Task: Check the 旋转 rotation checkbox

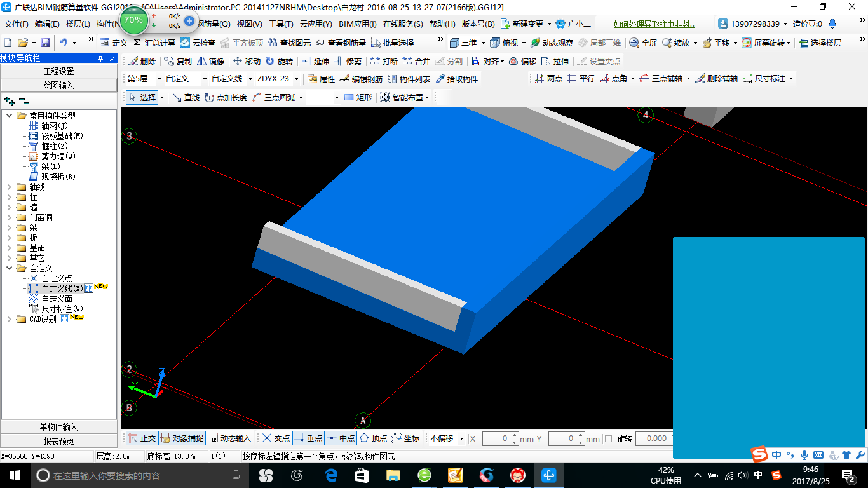Action: [608, 438]
